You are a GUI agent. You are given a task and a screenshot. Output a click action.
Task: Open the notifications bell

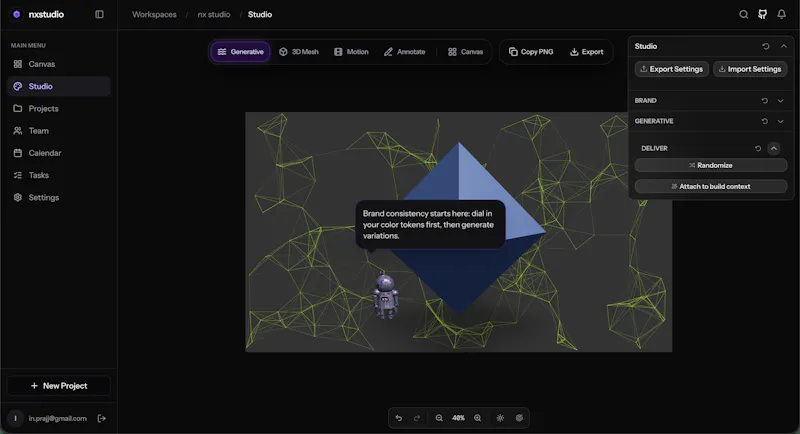pyautogui.click(x=781, y=14)
